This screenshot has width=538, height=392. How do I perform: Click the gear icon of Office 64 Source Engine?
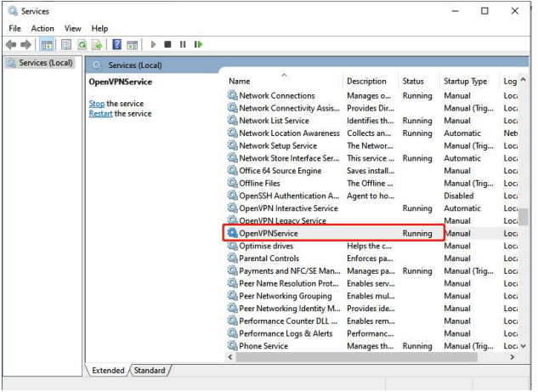pyautogui.click(x=232, y=170)
